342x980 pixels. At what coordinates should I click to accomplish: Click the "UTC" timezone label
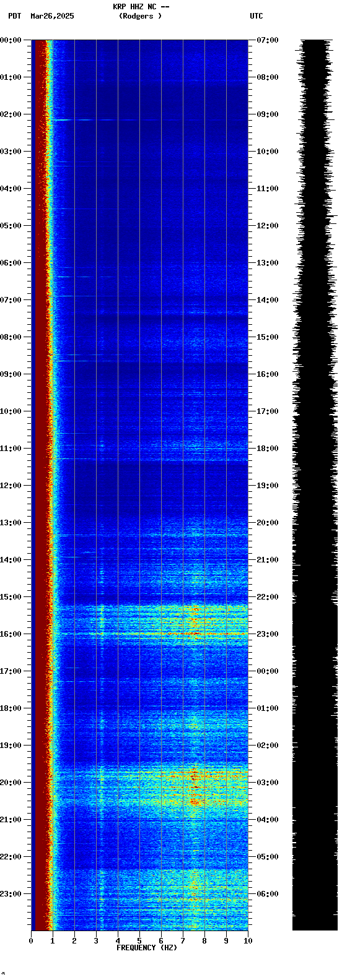256,16
